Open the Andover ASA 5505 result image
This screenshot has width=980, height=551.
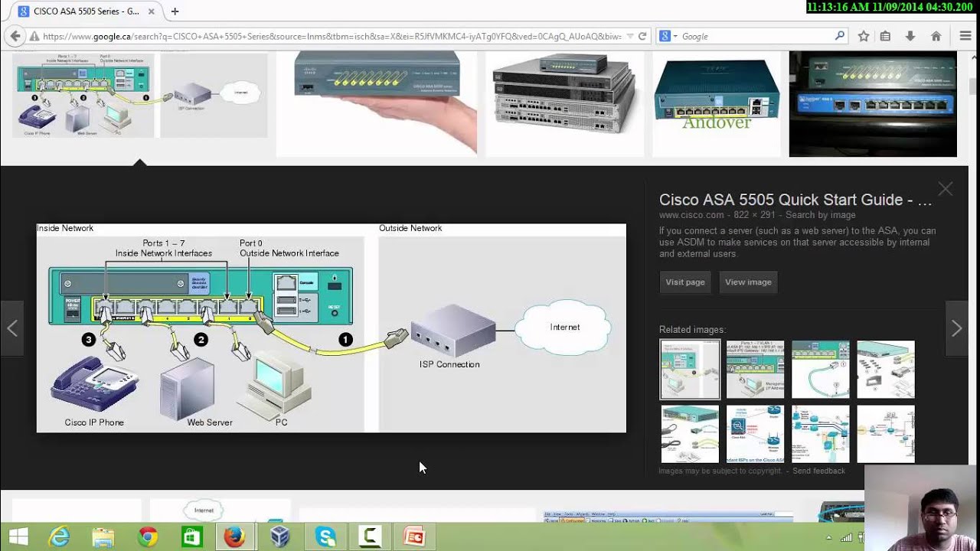tap(717, 103)
